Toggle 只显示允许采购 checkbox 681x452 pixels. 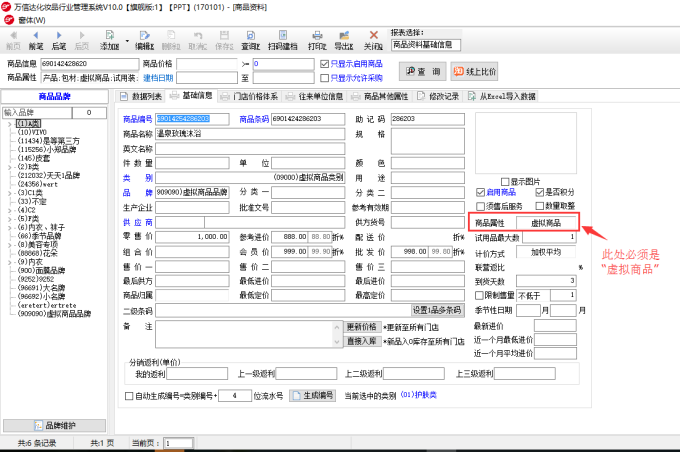(x=324, y=78)
